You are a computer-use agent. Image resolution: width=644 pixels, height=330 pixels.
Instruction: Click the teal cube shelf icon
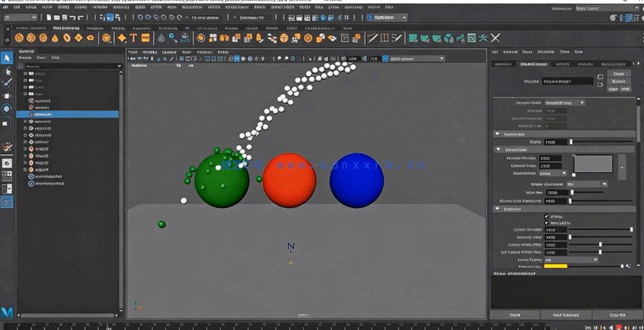tap(449, 38)
